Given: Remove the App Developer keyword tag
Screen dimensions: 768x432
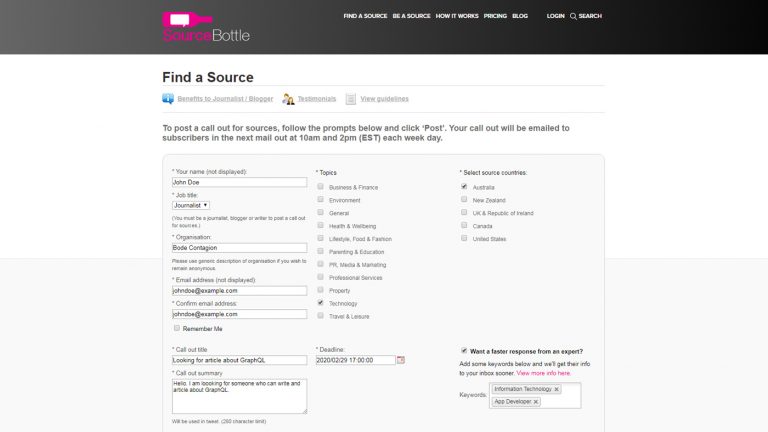Looking at the screenshot, I should point(536,402).
